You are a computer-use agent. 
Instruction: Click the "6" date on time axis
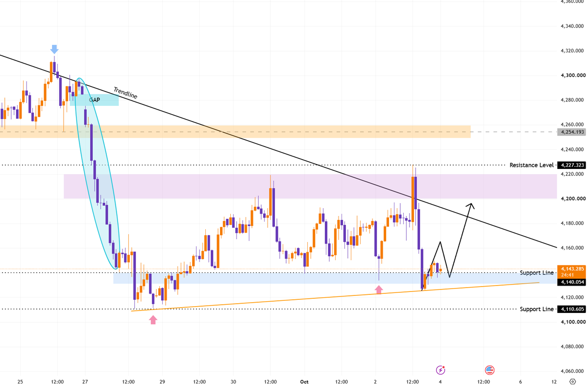pos(520,381)
